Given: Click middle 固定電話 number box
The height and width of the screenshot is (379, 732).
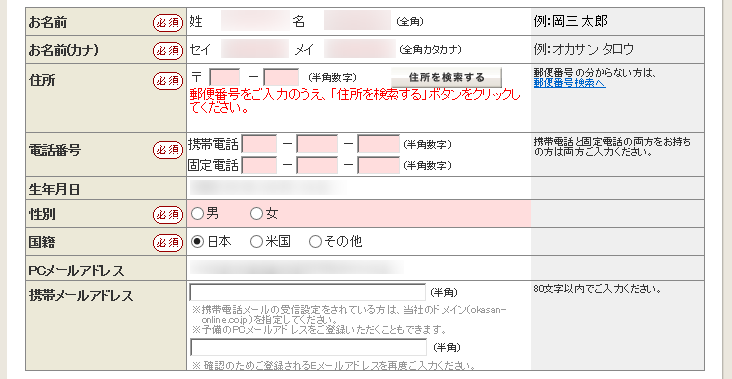Looking at the screenshot, I should pos(317,165).
